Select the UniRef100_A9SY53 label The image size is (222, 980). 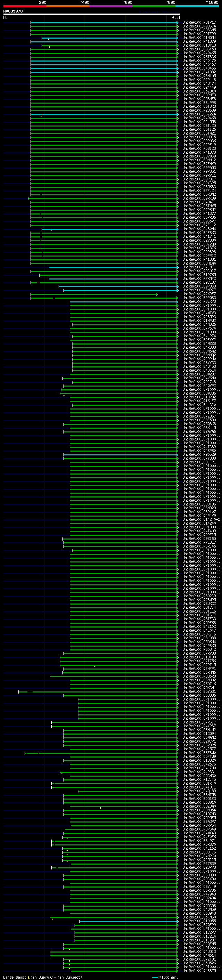[x=199, y=49]
